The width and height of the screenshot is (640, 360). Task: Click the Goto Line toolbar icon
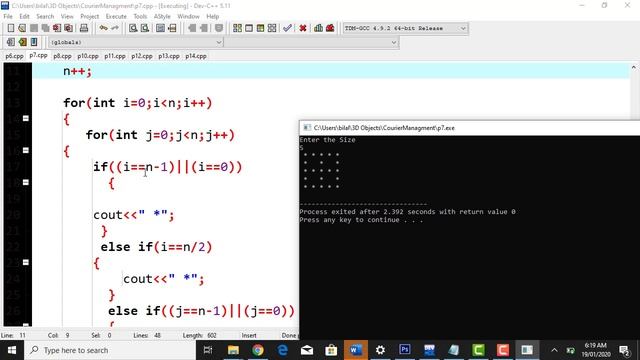pos(172,28)
